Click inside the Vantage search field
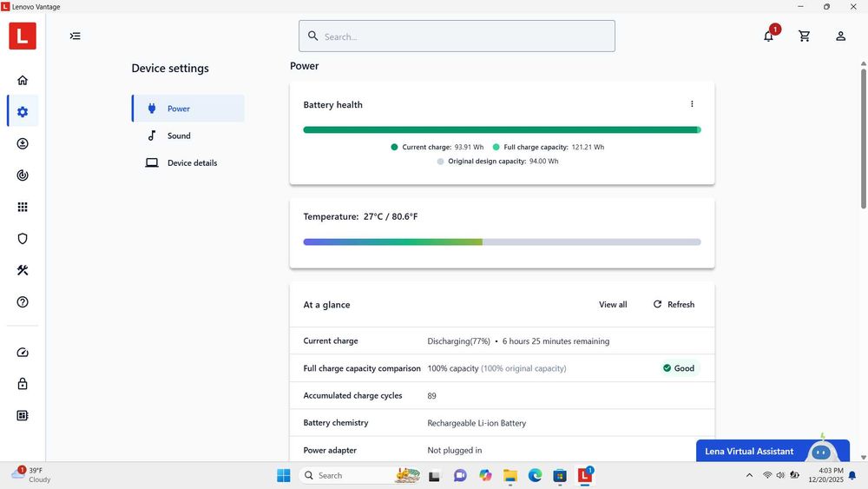The height and width of the screenshot is (489, 868). 457,36
